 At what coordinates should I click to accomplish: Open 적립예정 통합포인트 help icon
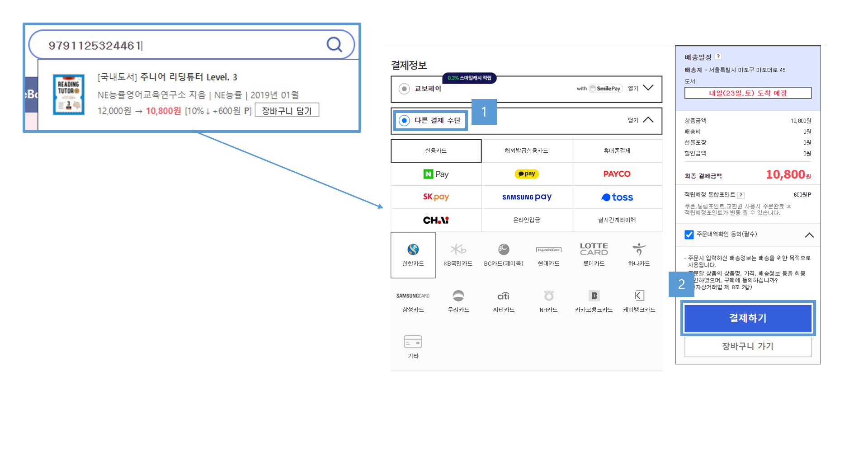[741, 195]
